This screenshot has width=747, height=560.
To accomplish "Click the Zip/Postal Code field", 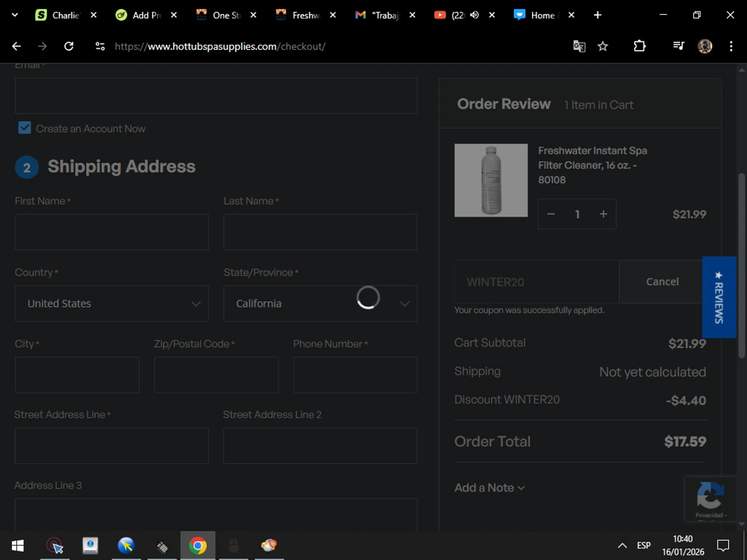I will [x=216, y=375].
